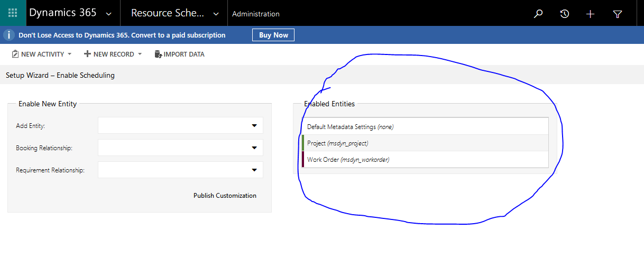Click the Booking Relationship label
644x257 pixels.
(x=44, y=148)
